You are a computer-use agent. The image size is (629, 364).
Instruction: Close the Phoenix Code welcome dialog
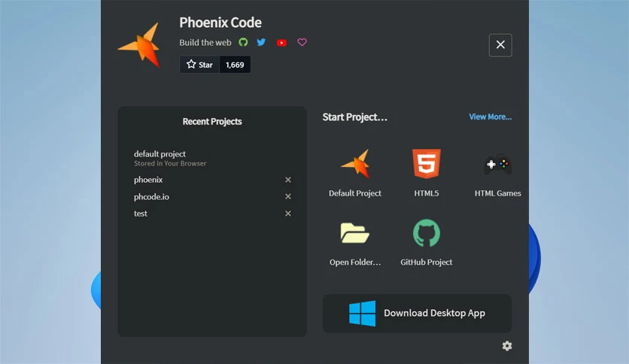pyautogui.click(x=500, y=45)
